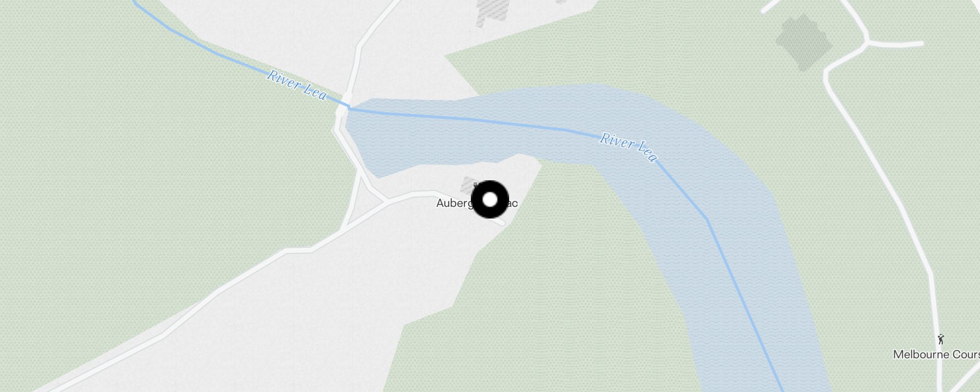Open the Auberge place label

coord(477,203)
